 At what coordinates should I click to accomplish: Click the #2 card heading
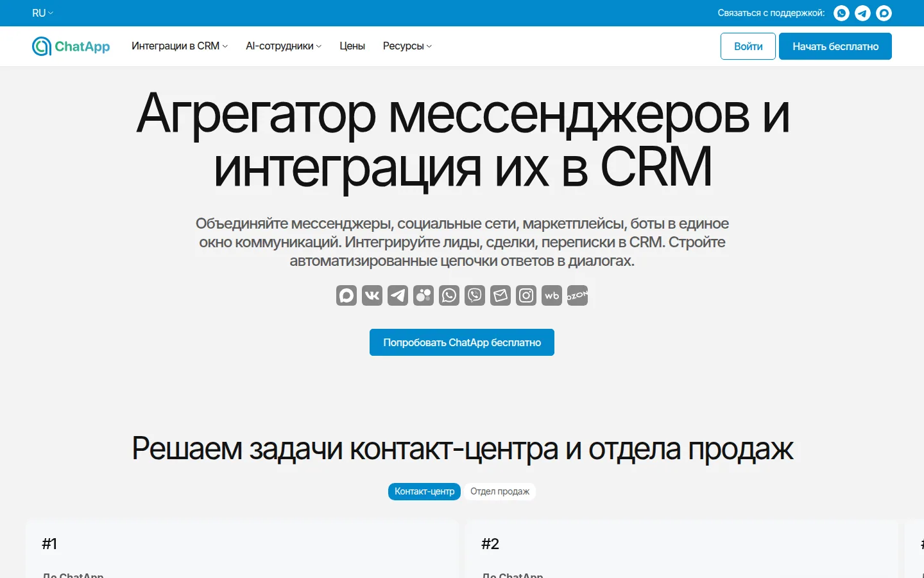coord(490,544)
